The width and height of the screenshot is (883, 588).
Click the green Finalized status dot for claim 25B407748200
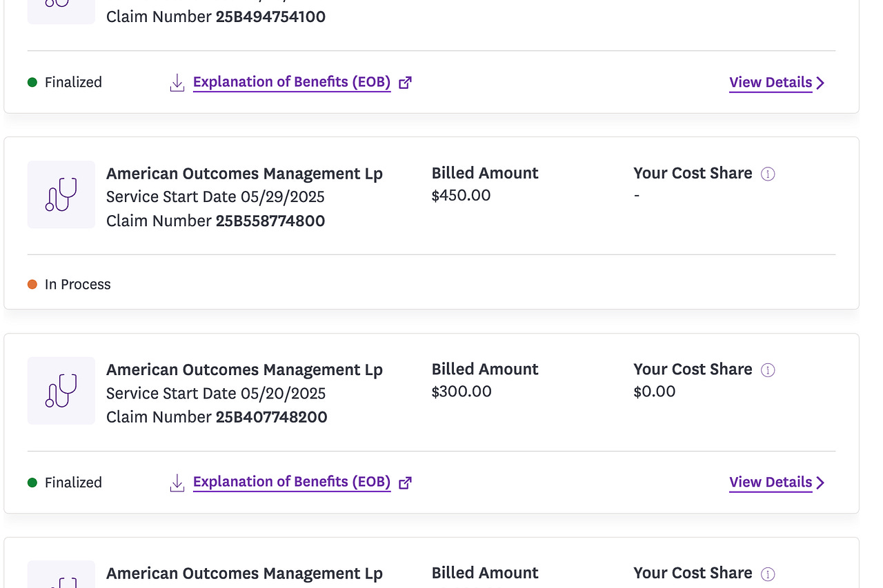point(32,483)
